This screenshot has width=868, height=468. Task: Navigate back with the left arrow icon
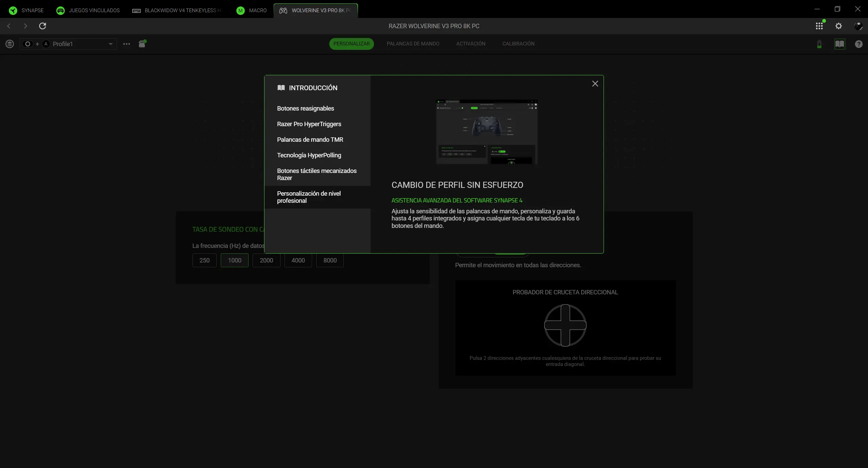8,26
